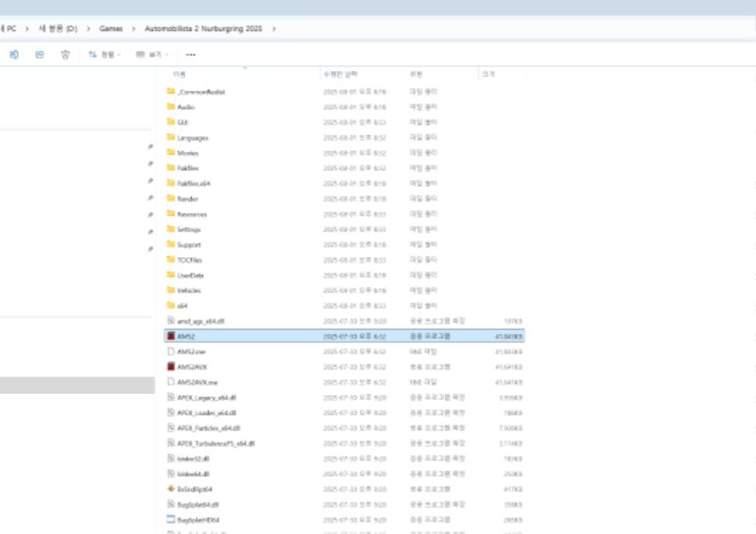Expand the chevron after Automobilista 2 Nurburgring 2025

pos(274,28)
